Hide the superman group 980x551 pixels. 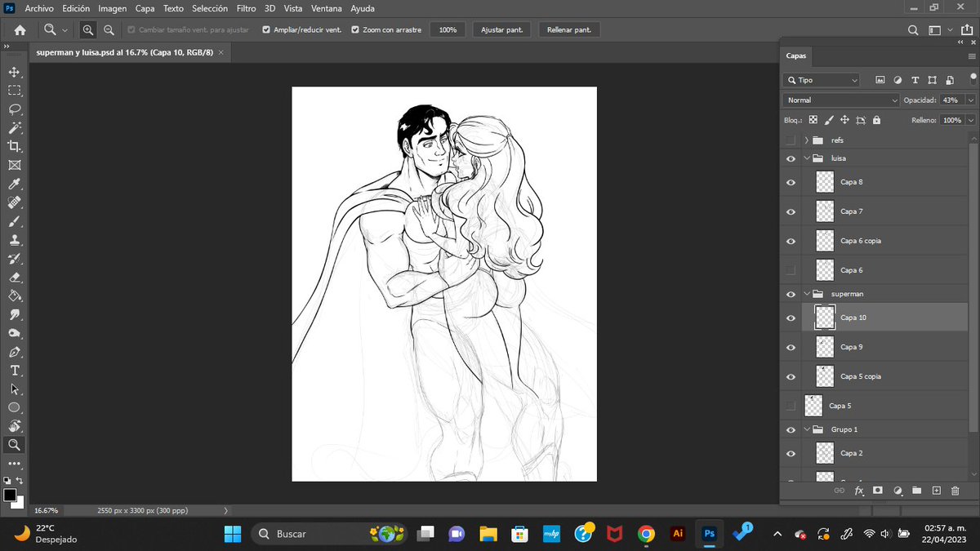(791, 294)
